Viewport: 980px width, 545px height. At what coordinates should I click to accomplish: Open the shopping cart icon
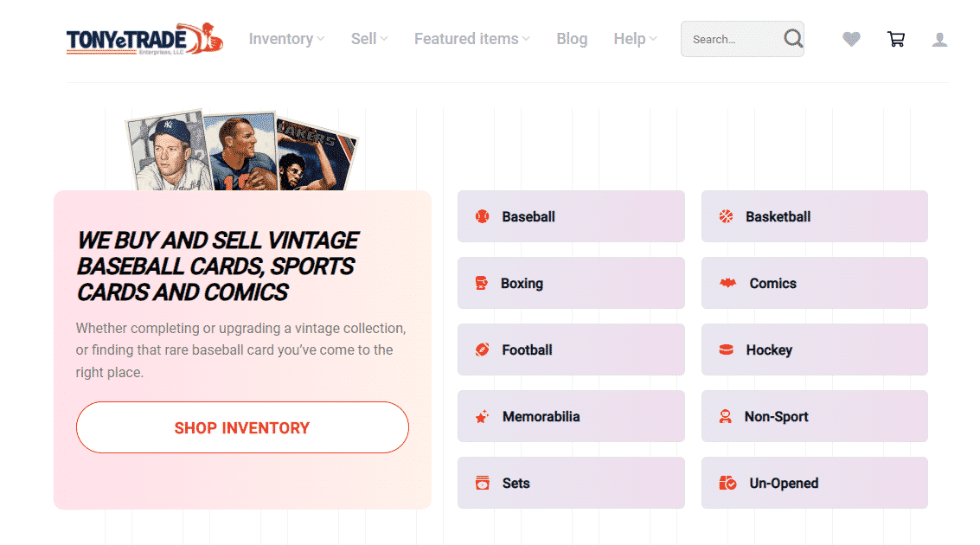point(896,39)
